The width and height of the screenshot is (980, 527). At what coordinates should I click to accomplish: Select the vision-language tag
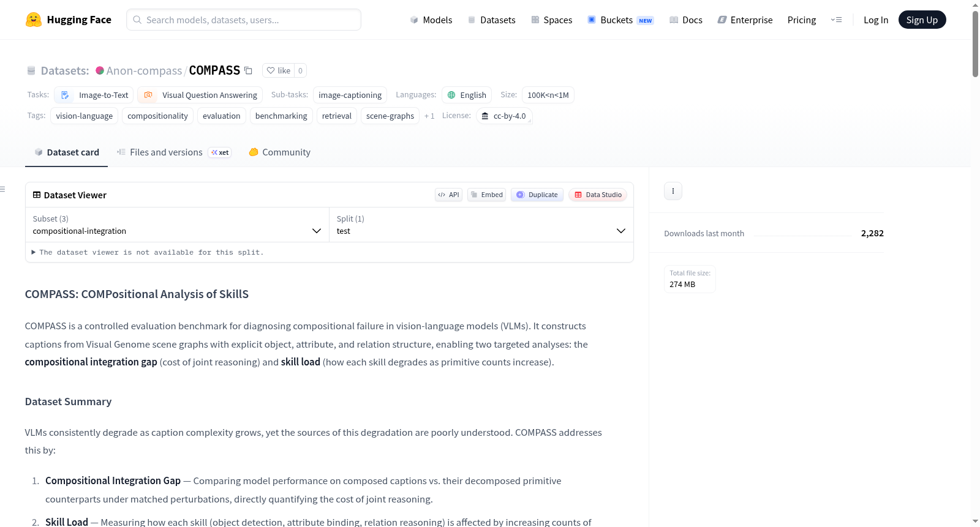[x=85, y=116]
